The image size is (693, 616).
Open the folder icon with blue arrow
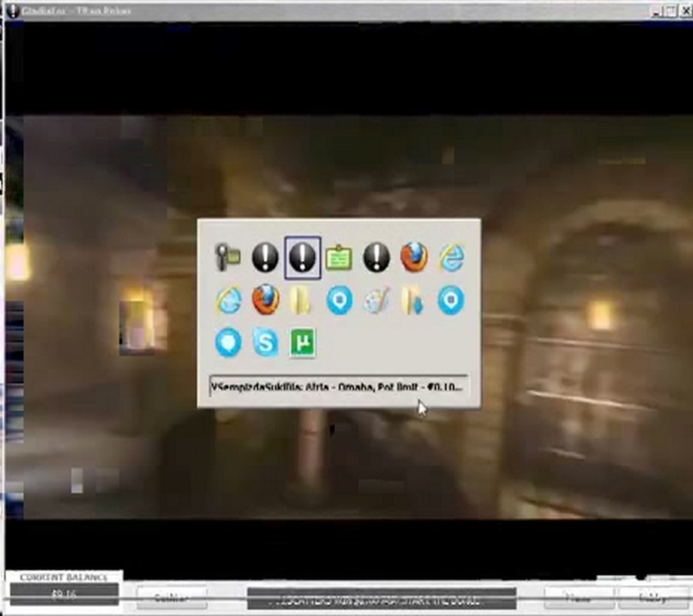tap(414, 300)
